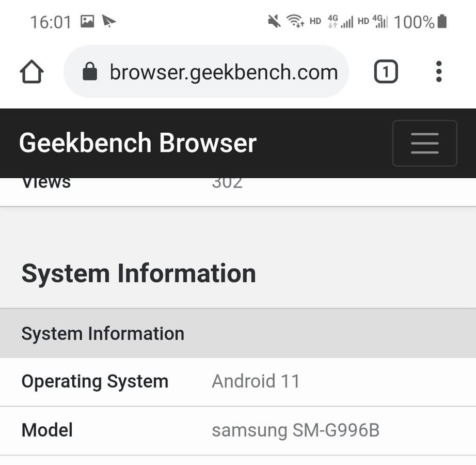
Task: Expand the Geekbench hamburger navigation menu
Action: click(424, 143)
